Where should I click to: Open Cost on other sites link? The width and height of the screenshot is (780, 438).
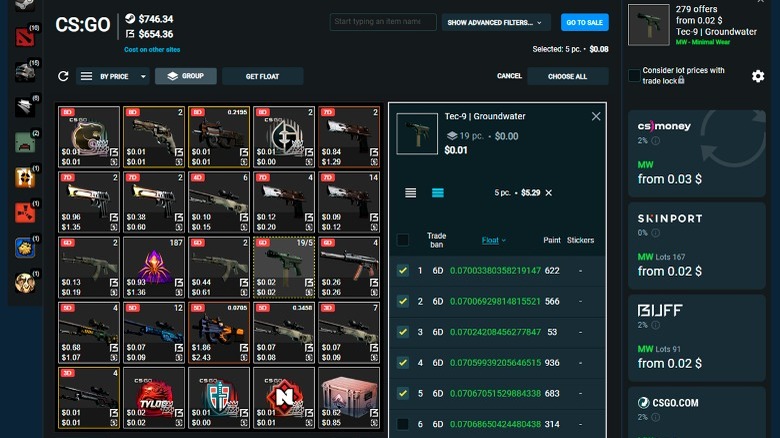pos(152,50)
